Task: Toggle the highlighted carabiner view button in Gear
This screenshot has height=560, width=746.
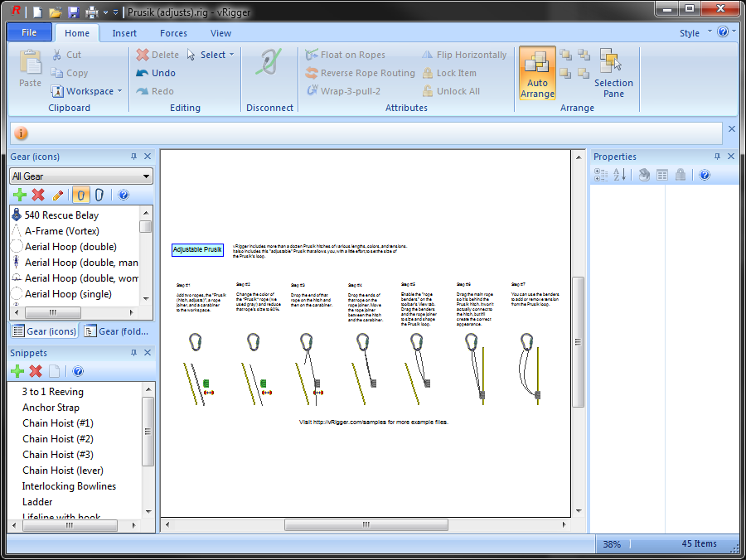Action: (80, 196)
